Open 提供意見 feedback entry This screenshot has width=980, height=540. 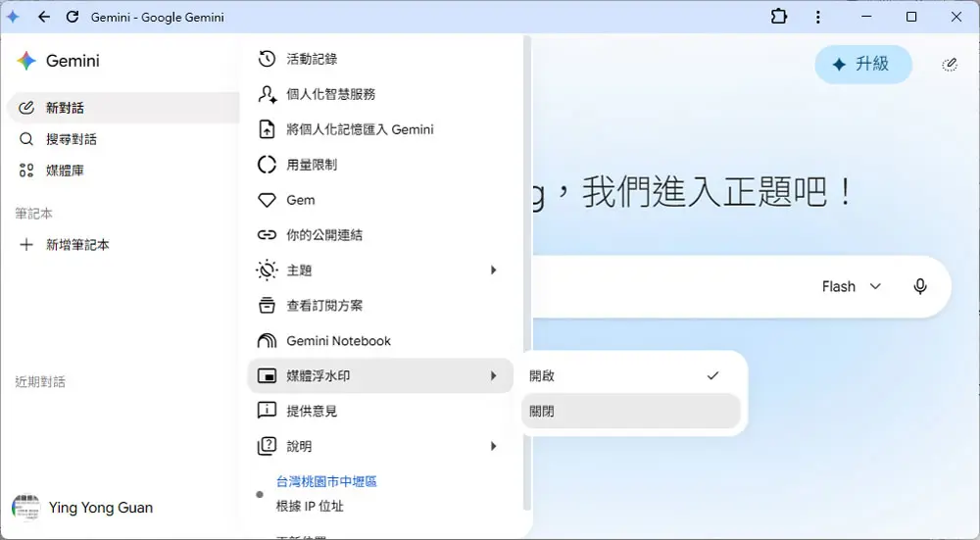(380, 411)
